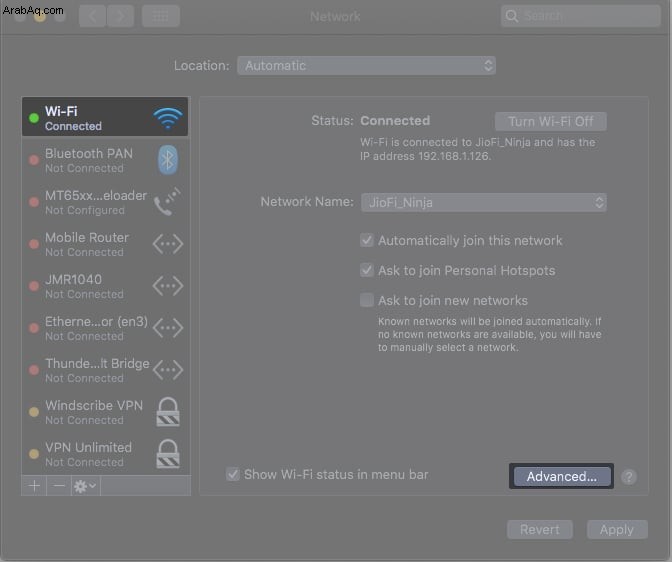Click the ethernet arrows icon for JMR1040
672x562 pixels.
(168, 286)
